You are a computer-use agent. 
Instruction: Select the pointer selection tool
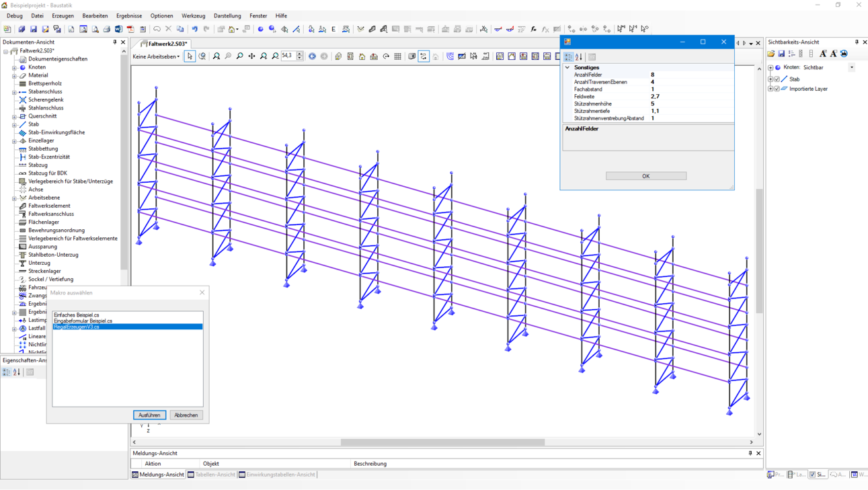tap(190, 56)
